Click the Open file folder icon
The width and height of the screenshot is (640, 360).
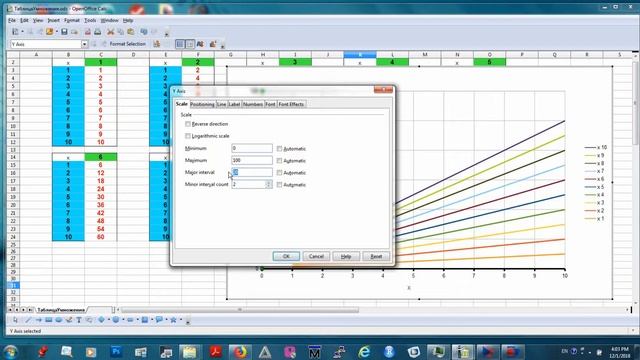click(x=49, y=32)
